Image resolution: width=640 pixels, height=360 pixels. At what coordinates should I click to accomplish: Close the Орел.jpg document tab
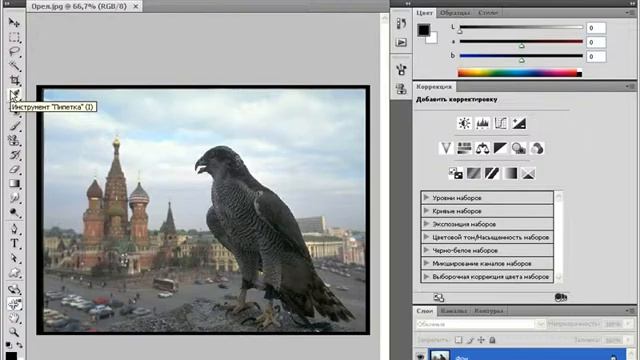coord(136,6)
